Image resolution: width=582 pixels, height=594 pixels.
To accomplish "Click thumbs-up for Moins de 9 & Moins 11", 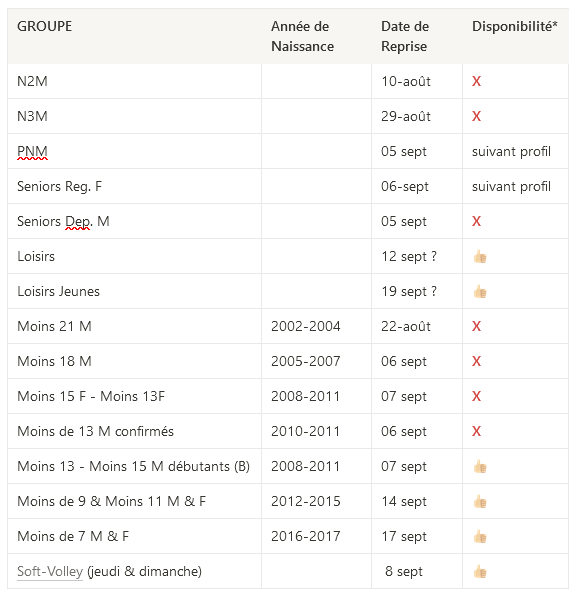I will [x=480, y=502].
